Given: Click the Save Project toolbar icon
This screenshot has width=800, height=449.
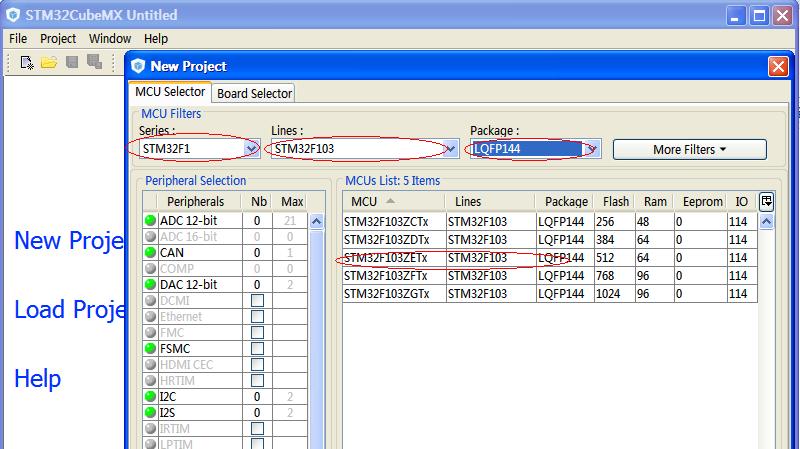Looking at the screenshot, I should 72,63.
